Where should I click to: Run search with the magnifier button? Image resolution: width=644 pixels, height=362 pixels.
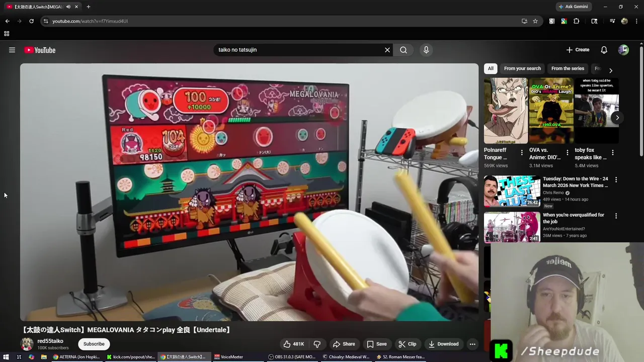click(x=404, y=50)
